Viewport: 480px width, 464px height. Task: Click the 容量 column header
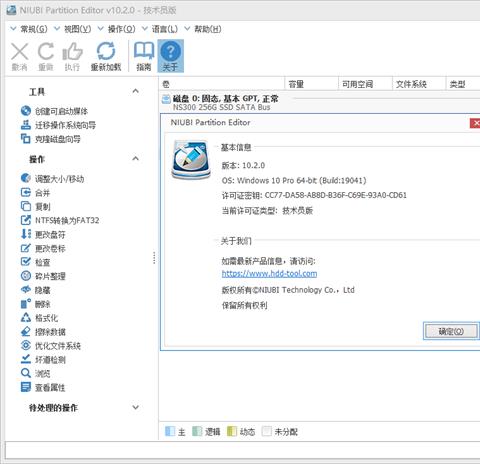click(x=311, y=84)
